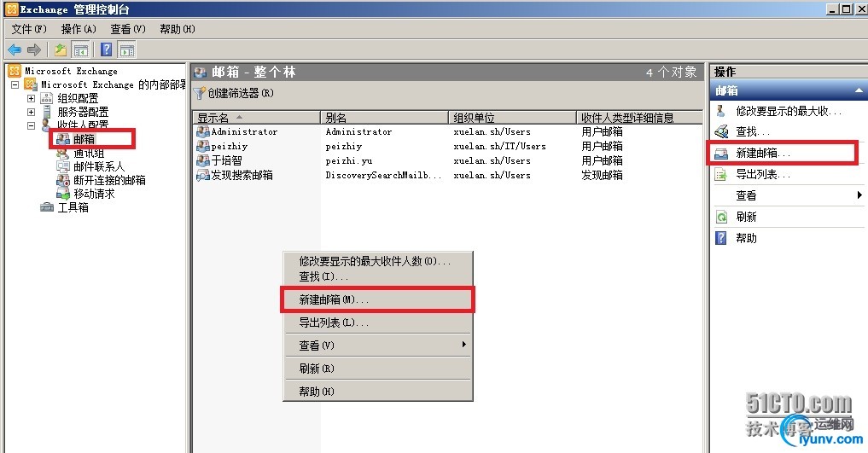This screenshot has height=453, width=868.
Task: Select the 邮箱 tree node
Action: [x=84, y=139]
